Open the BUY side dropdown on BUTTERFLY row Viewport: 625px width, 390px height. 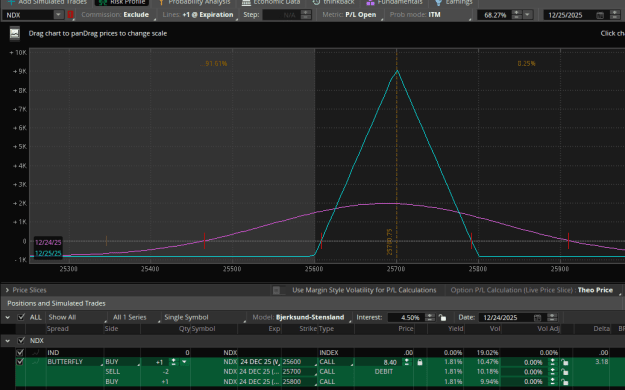click(x=122, y=362)
